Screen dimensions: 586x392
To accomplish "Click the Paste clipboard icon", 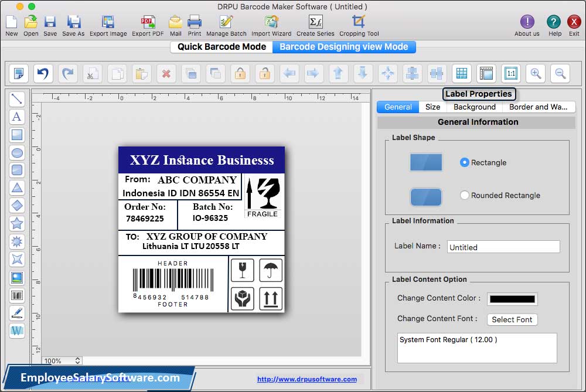I will click(142, 73).
